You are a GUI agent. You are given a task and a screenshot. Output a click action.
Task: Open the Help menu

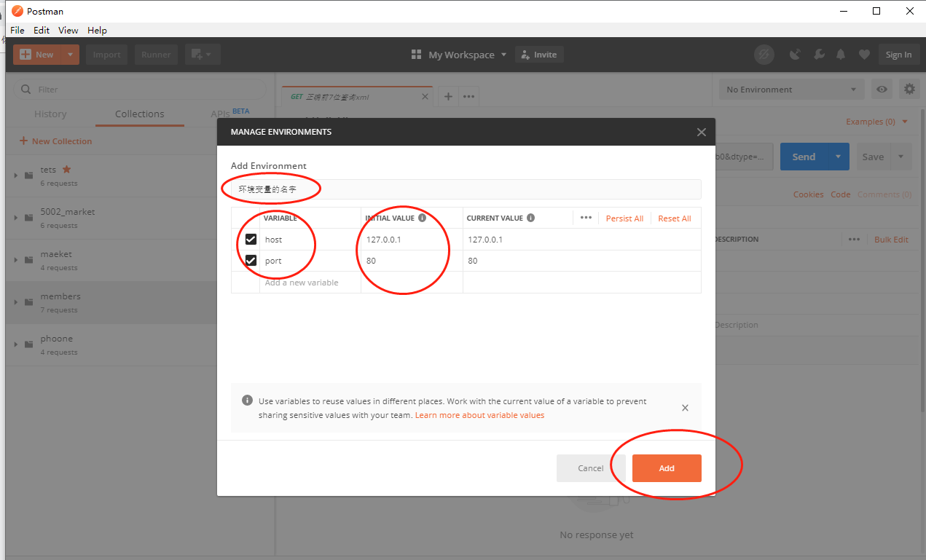click(x=97, y=30)
